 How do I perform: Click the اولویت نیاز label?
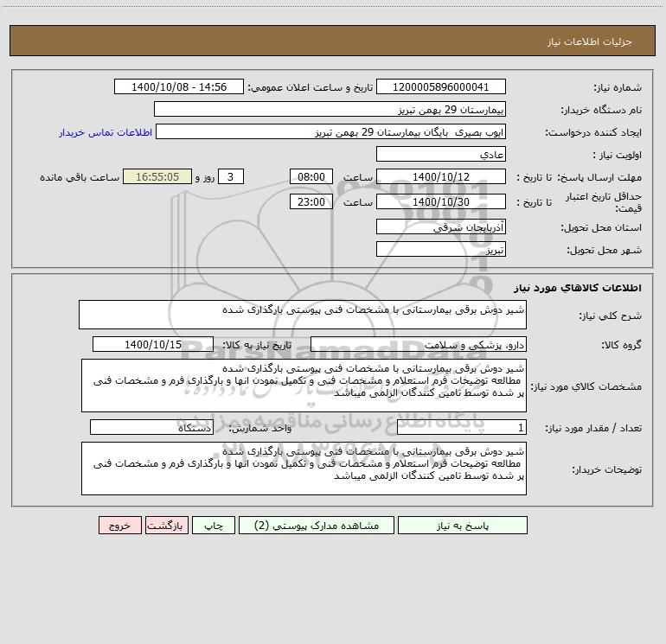coord(618,155)
